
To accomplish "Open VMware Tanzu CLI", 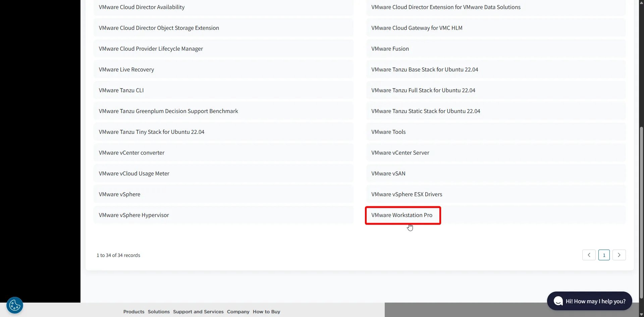I will (x=223, y=90).
